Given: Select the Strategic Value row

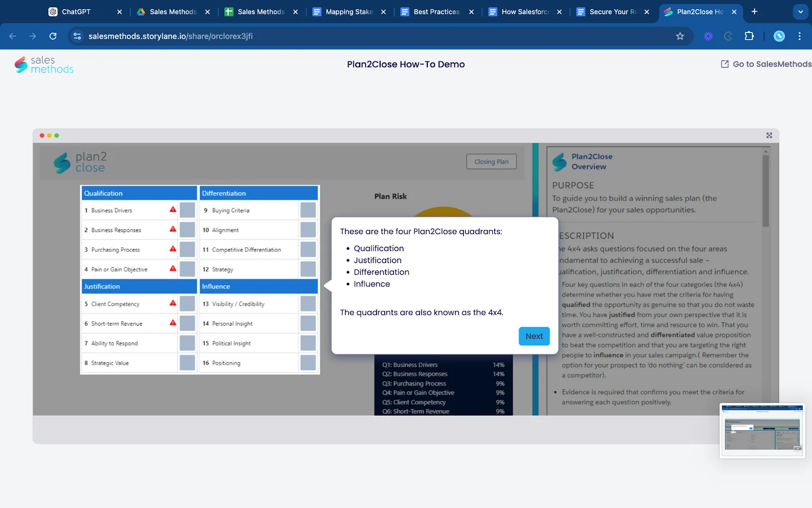Looking at the screenshot, I should point(139,363).
